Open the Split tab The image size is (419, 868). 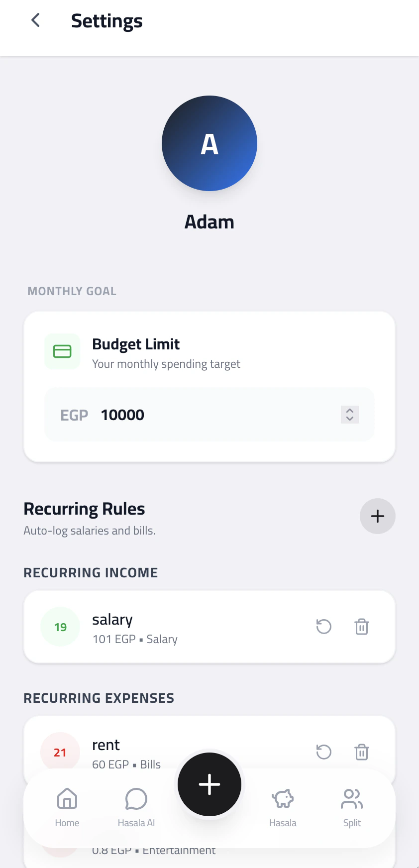352,807
